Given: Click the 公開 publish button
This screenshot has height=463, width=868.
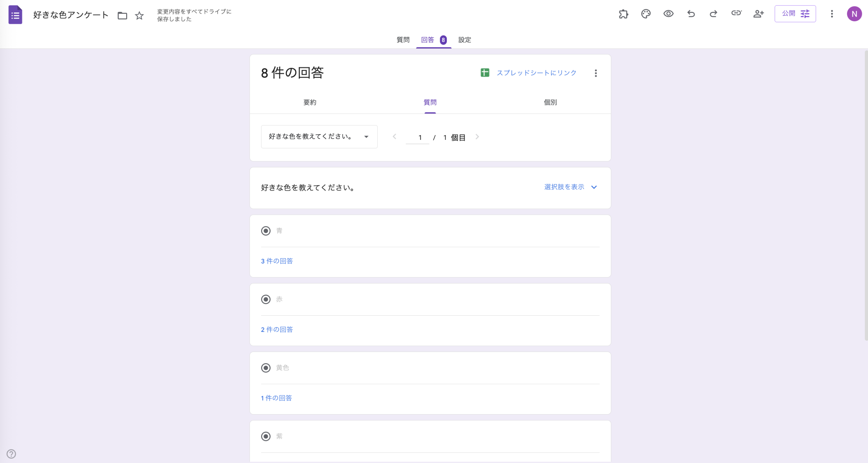Looking at the screenshot, I should [789, 14].
